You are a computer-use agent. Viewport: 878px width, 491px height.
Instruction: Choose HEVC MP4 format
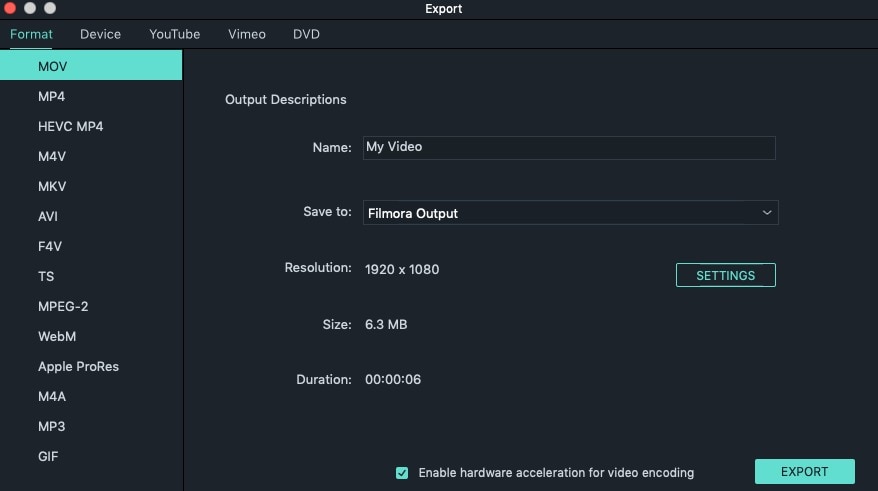tap(70, 127)
